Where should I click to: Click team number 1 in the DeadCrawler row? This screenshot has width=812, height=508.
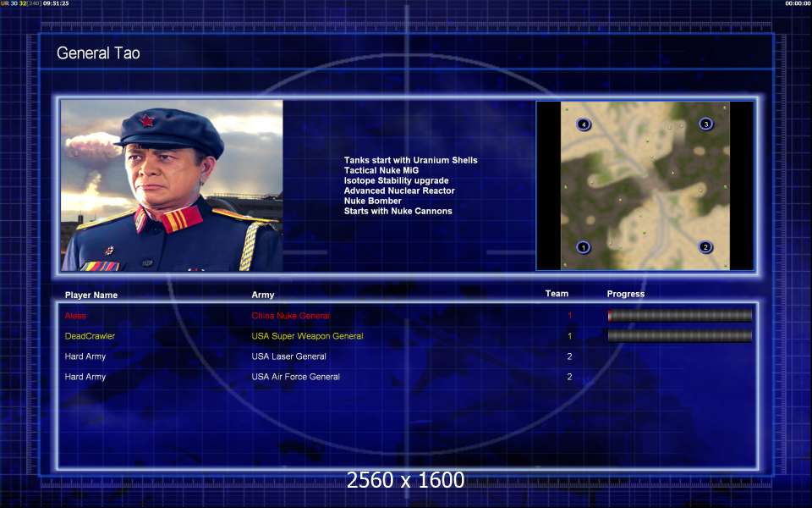569,336
